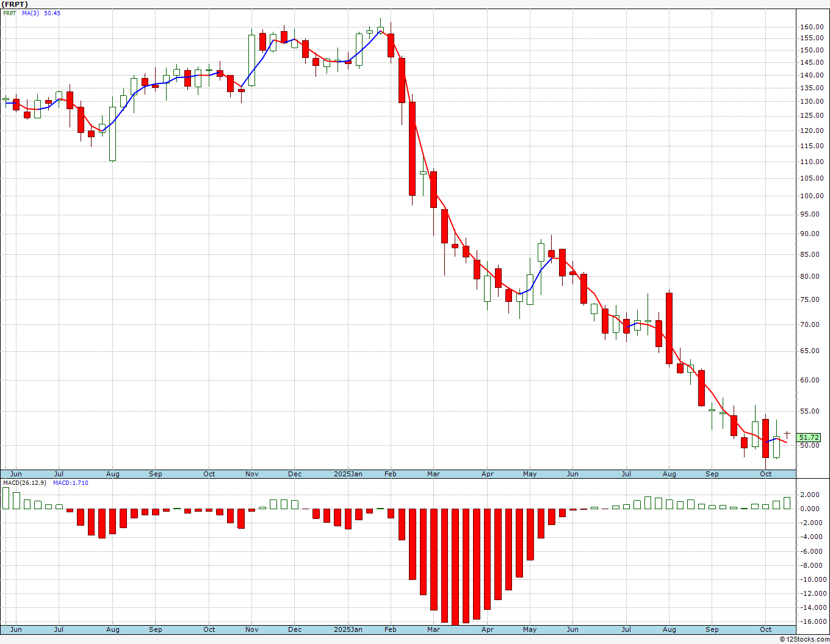Click Dec on the price chart date axis
Screen dimensions: 830x644
pyautogui.click(x=295, y=474)
